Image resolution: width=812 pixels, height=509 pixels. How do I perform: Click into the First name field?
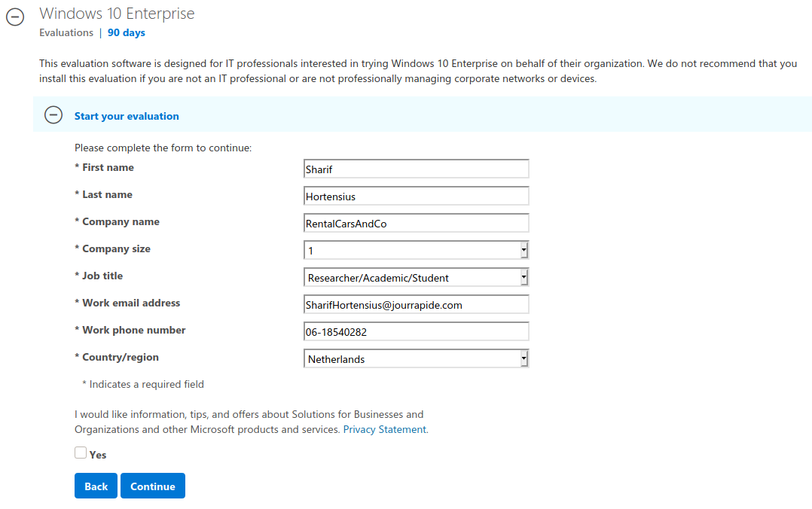[x=417, y=169]
